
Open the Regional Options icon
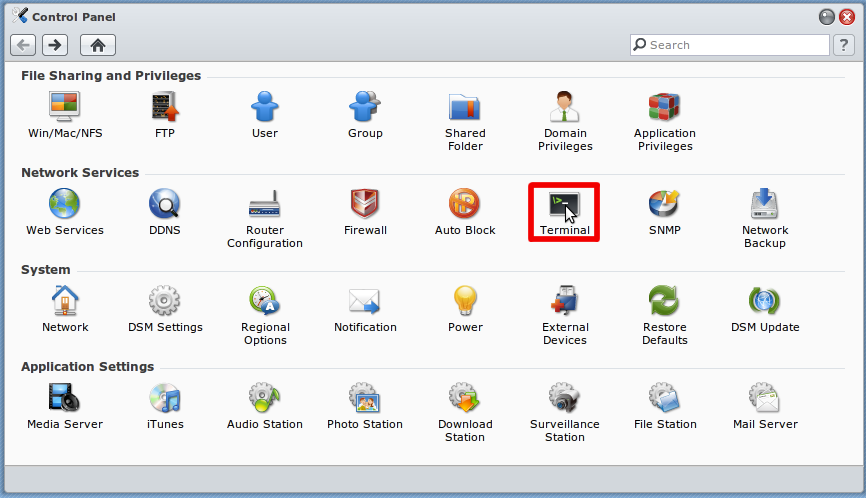(265, 302)
